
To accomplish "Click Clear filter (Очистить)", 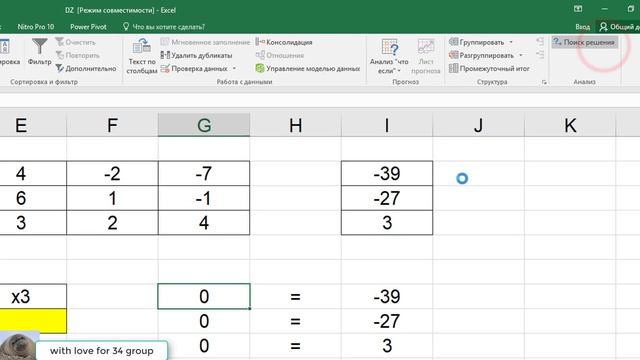I will [76, 42].
